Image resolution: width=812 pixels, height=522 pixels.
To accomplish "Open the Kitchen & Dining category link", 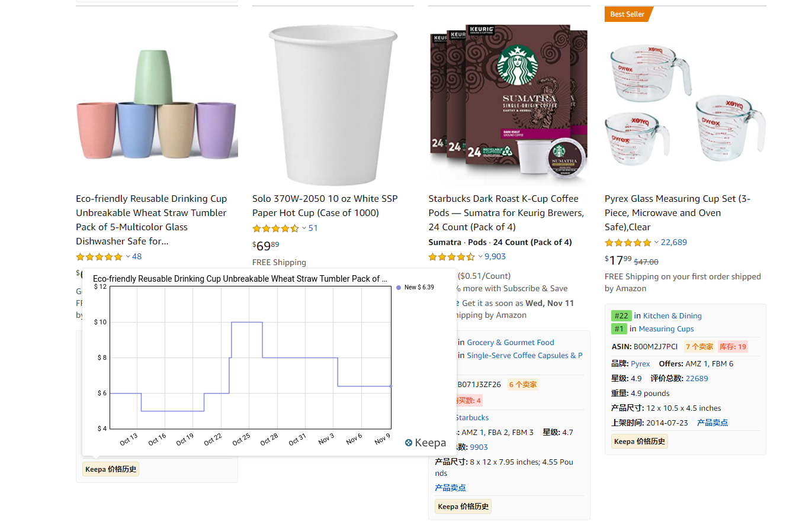I will tap(672, 316).
